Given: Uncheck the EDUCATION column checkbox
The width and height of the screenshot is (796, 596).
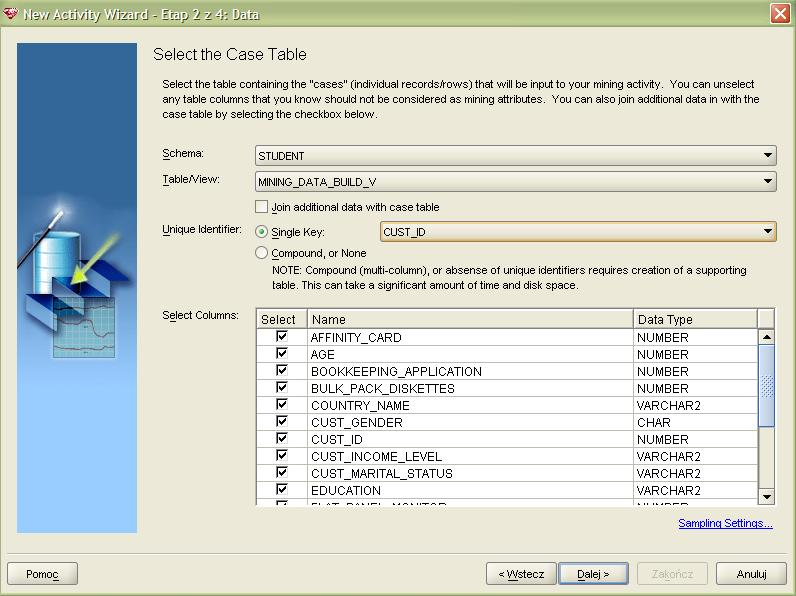Looking at the screenshot, I should 282,489.
